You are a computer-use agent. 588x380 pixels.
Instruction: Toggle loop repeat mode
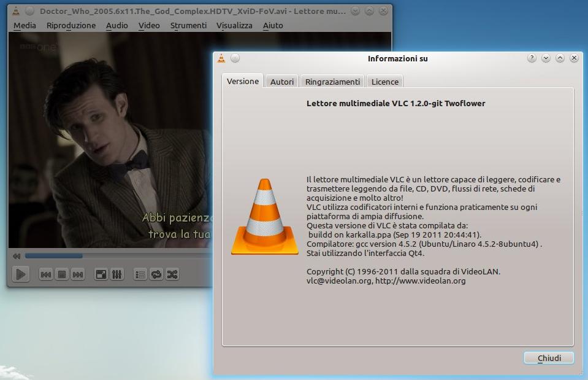tap(156, 274)
